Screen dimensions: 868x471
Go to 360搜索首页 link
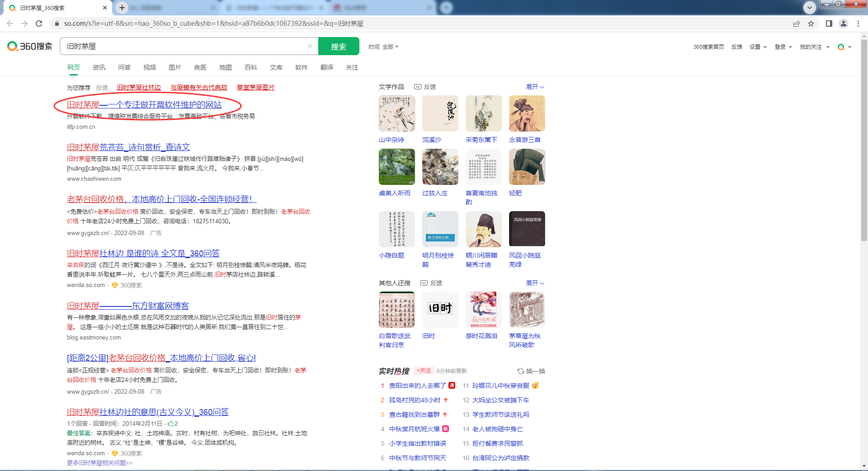click(x=708, y=47)
